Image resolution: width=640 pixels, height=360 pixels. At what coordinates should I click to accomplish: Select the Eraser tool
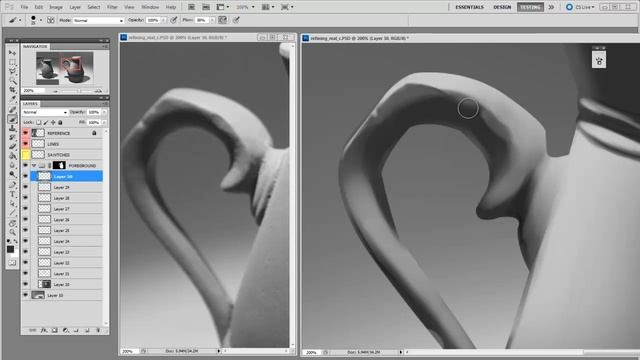coord(12,146)
